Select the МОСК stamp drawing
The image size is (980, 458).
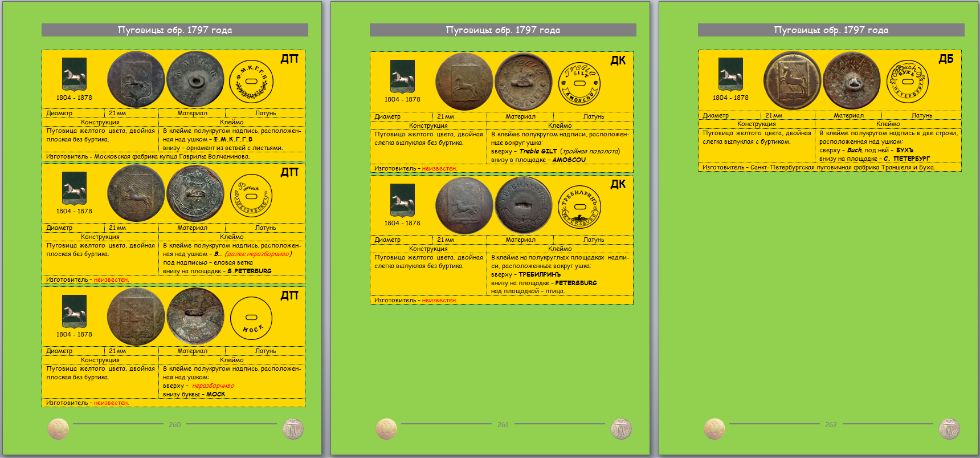[x=251, y=318]
